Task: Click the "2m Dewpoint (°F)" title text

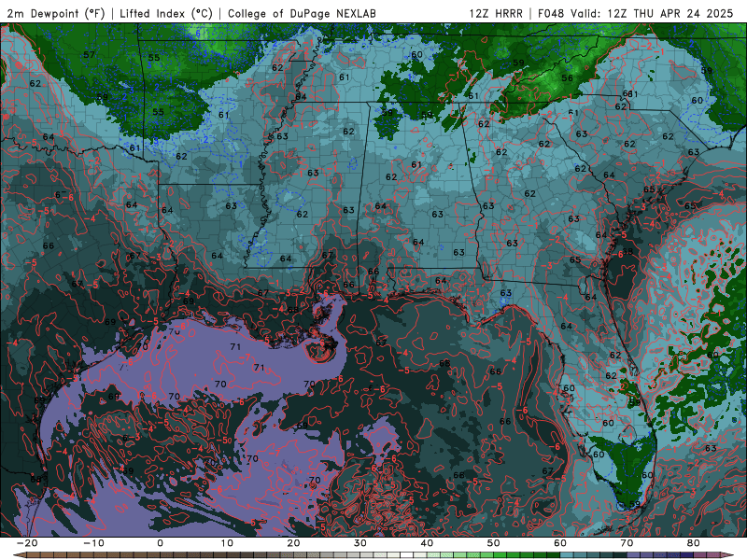Action: coord(56,13)
